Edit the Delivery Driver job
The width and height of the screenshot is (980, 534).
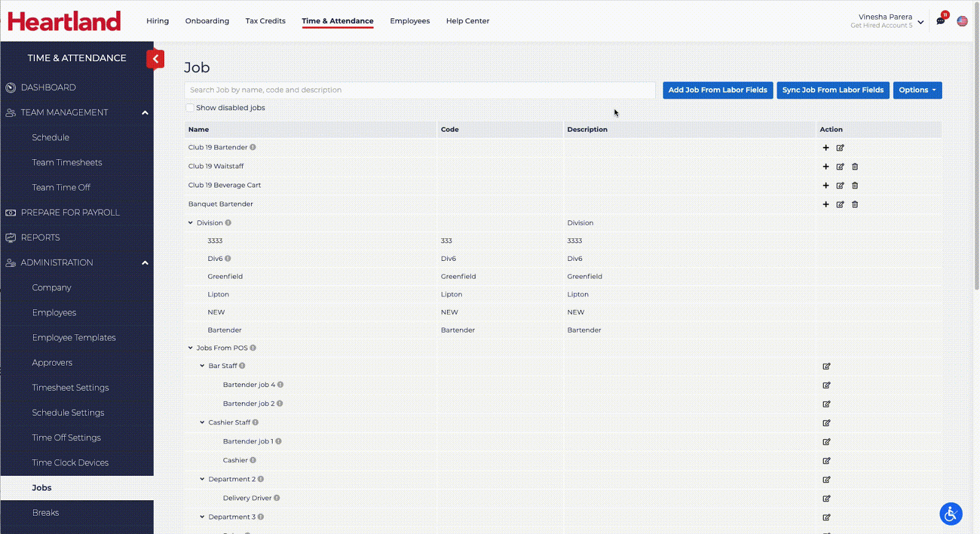coord(826,498)
